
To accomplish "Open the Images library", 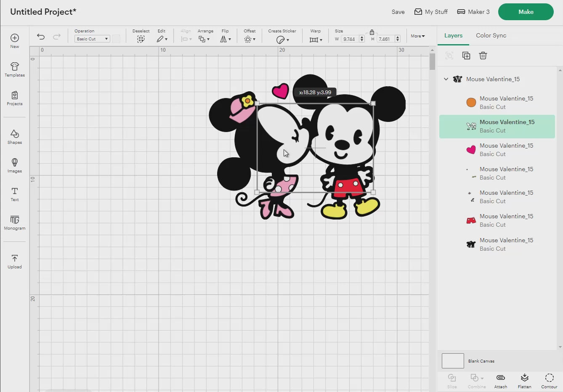I will point(15,166).
